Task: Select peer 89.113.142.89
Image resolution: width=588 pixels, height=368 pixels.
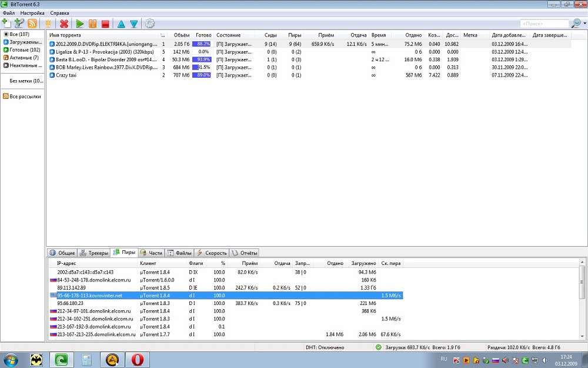Action: coord(226,288)
